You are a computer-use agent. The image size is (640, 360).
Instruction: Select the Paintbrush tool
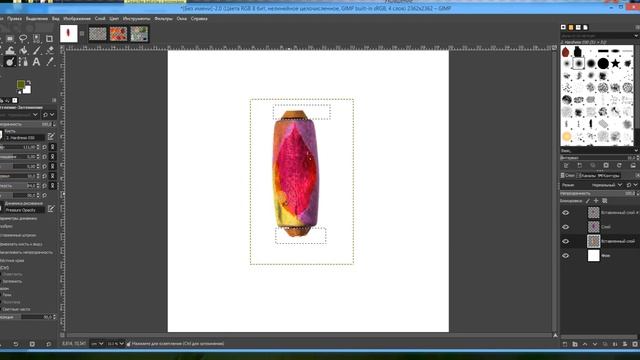point(37,50)
